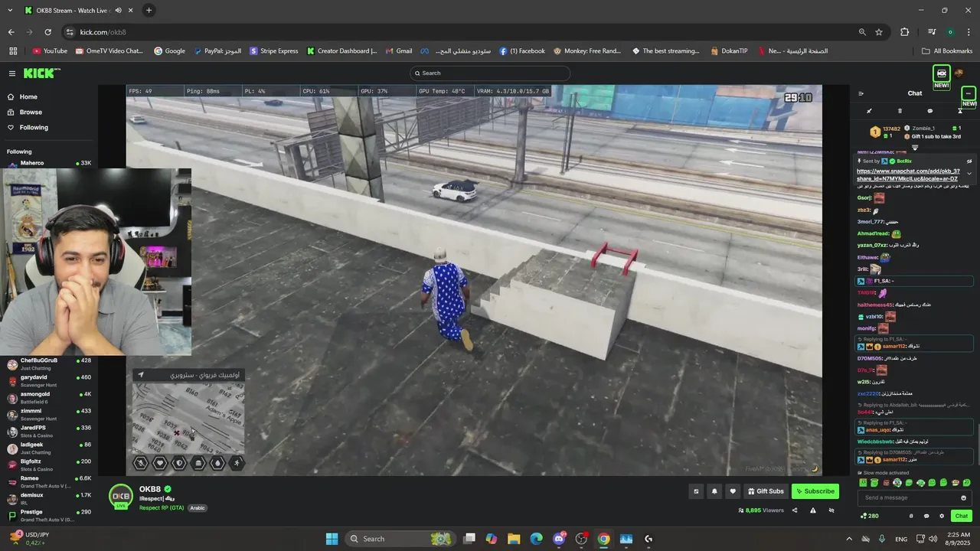Open Creator Dashboard bookmark
This screenshot has width=980, height=551.
point(342,51)
